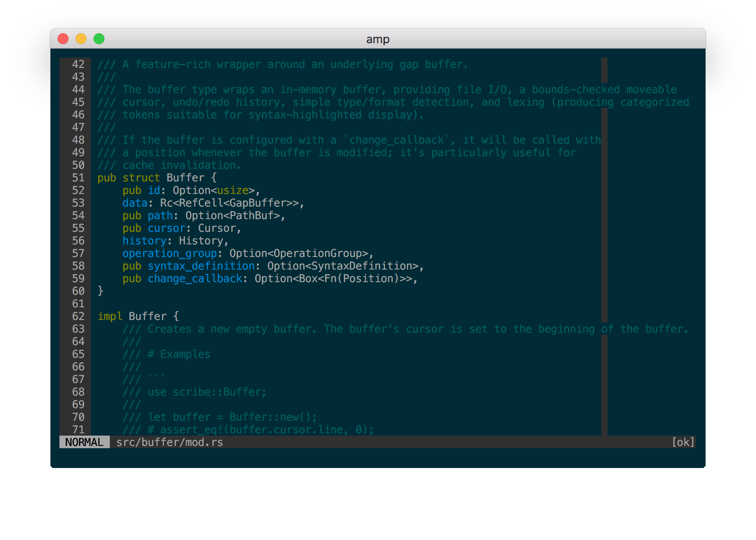Click the 'syntax_definition' field name
The image size is (756, 540).
pyautogui.click(x=201, y=266)
